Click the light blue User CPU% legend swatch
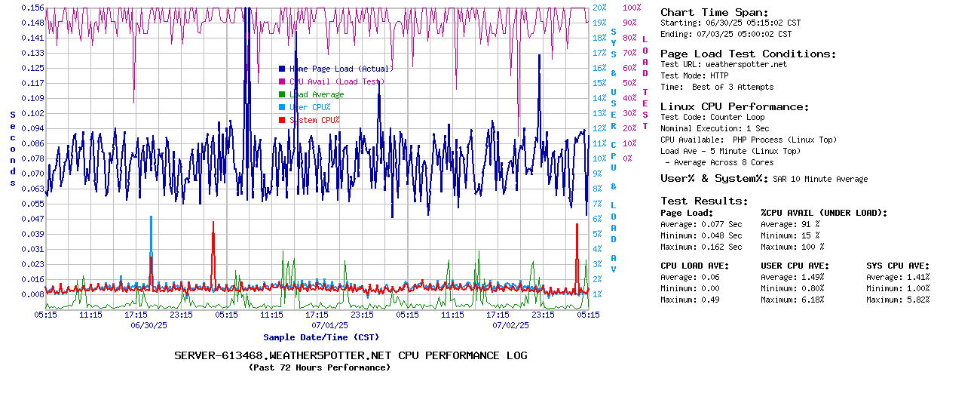 (x=282, y=107)
